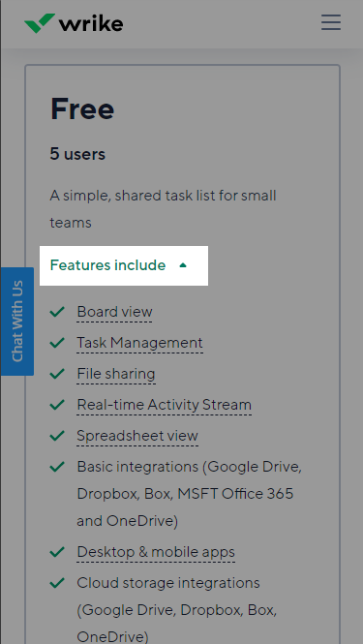Click the simple shared task list description
The height and width of the screenshot is (644, 363).
(x=163, y=209)
